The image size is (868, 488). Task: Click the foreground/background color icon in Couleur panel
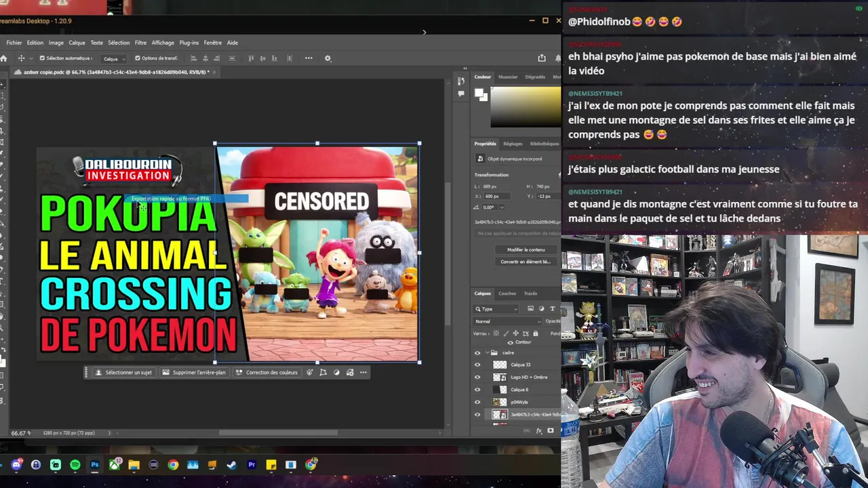pyautogui.click(x=481, y=95)
